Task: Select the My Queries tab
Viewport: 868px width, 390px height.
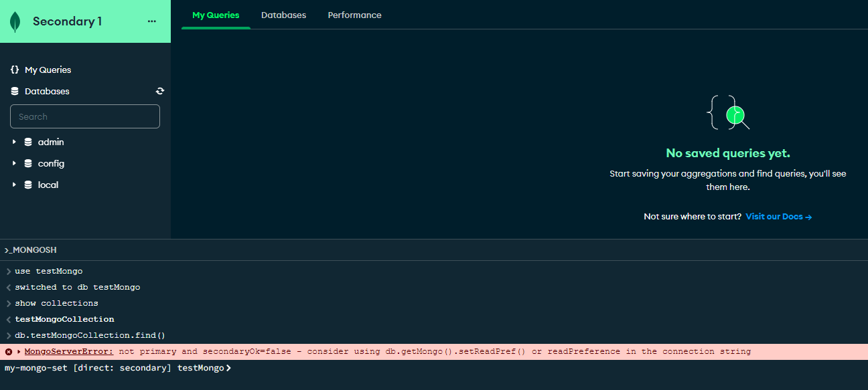Action: tap(216, 15)
